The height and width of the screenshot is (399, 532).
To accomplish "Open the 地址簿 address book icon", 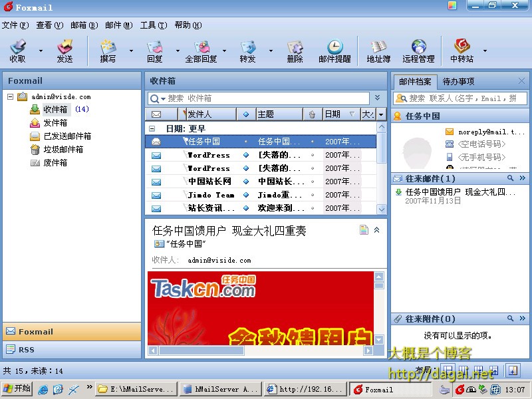I will click(x=378, y=47).
